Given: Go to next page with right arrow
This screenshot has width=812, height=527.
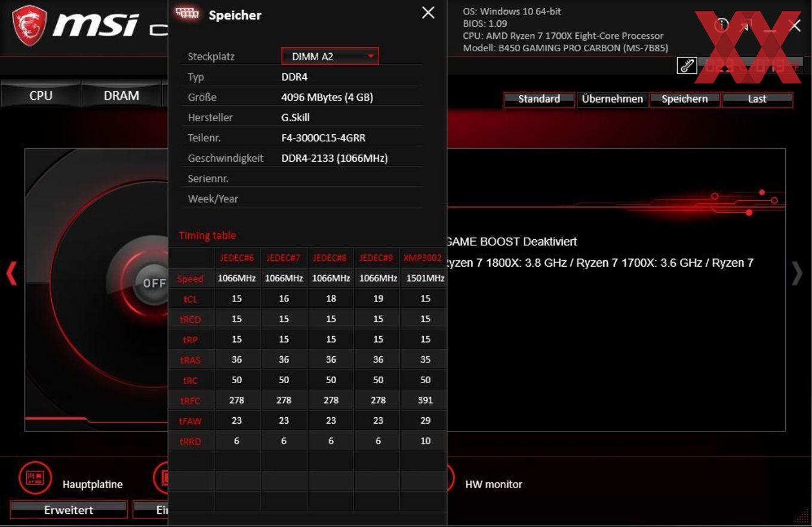Looking at the screenshot, I should [797, 274].
